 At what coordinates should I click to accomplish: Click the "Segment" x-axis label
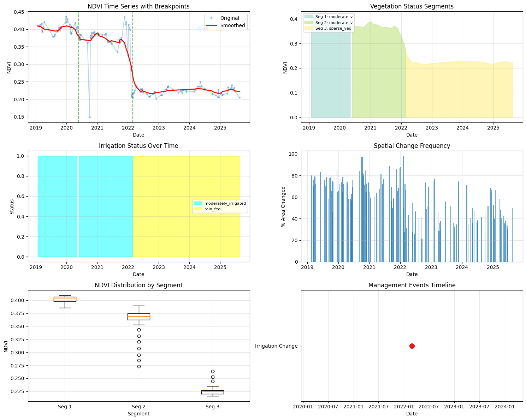click(138, 414)
